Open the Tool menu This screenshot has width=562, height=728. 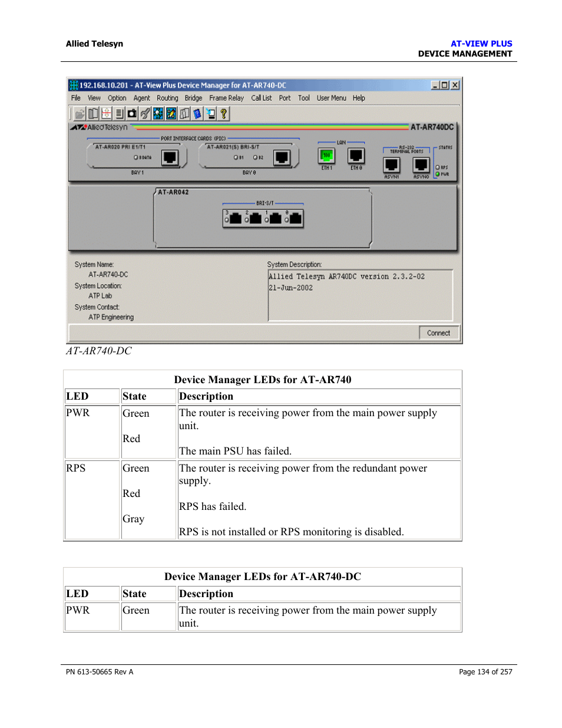coord(304,98)
